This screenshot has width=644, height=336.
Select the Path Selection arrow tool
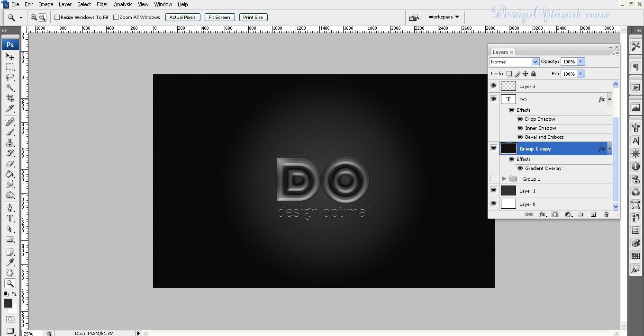[x=10, y=229]
